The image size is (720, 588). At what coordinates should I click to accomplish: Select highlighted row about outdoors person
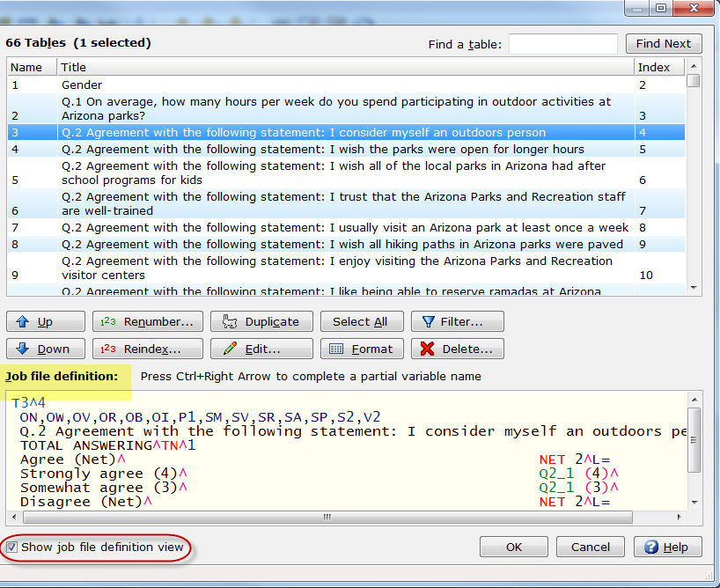pos(346,132)
